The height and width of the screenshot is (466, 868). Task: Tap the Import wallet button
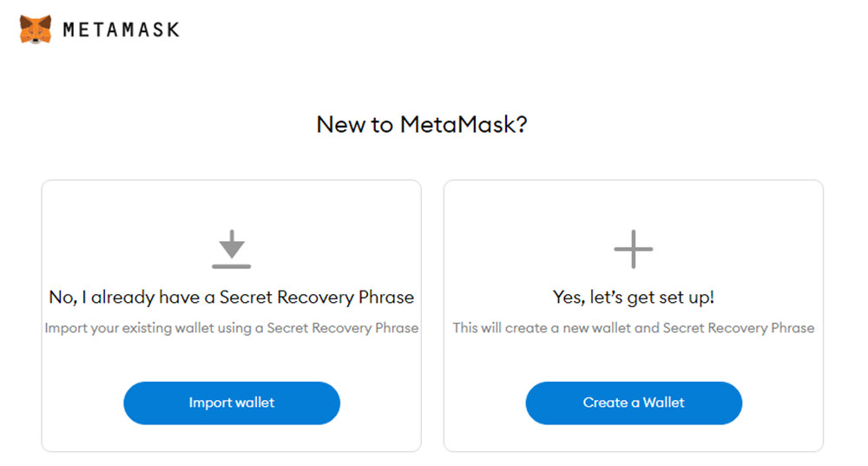tap(232, 403)
